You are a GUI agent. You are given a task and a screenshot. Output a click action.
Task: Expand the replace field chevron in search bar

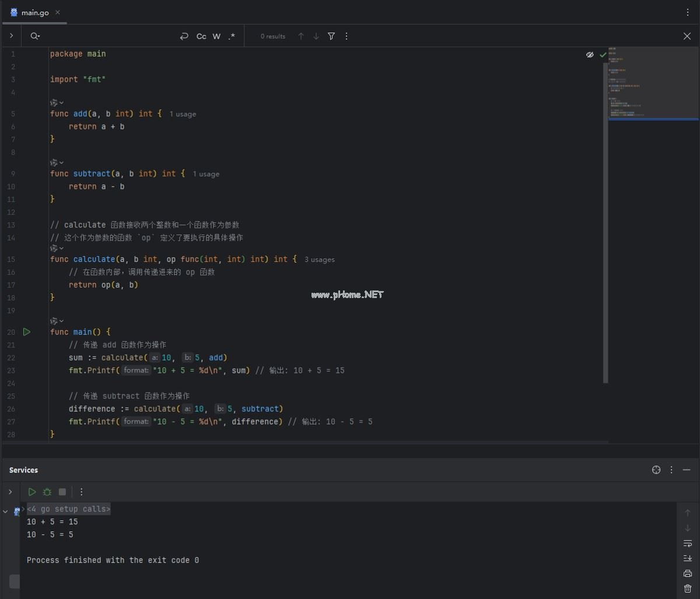tap(11, 36)
